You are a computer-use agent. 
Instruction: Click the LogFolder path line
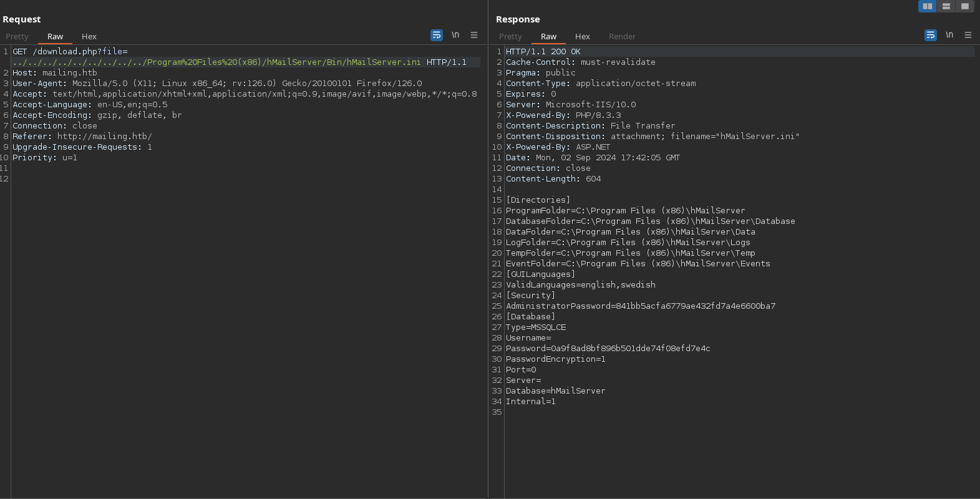pyautogui.click(x=628, y=243)
